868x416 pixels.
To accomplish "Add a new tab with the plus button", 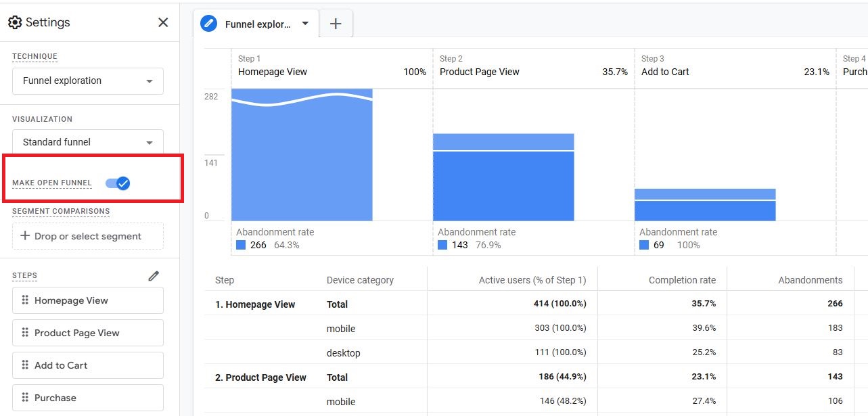I will tap(336, 24).
